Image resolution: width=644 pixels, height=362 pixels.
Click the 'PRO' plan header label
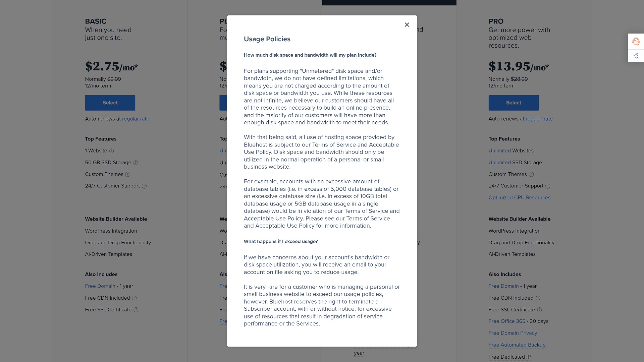[496, 21]
